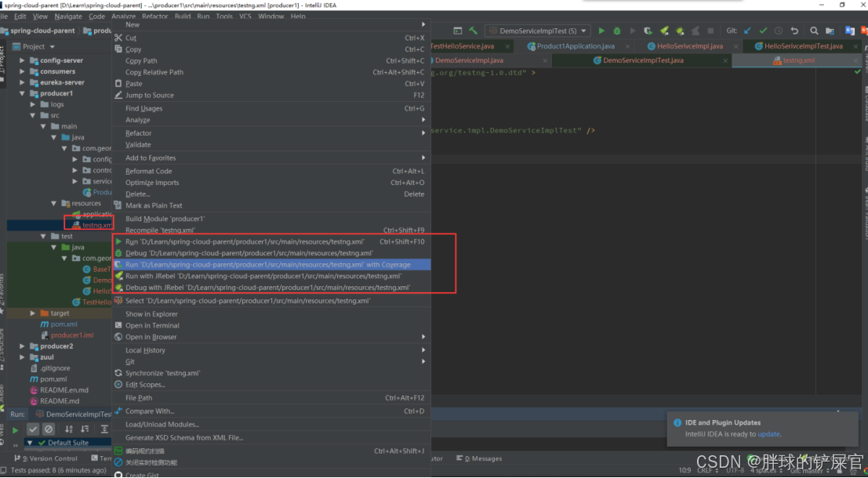This screenshot has width=868, height=478.
Task: Select Run testng.xml context menu entry
Action: [271, 242]
